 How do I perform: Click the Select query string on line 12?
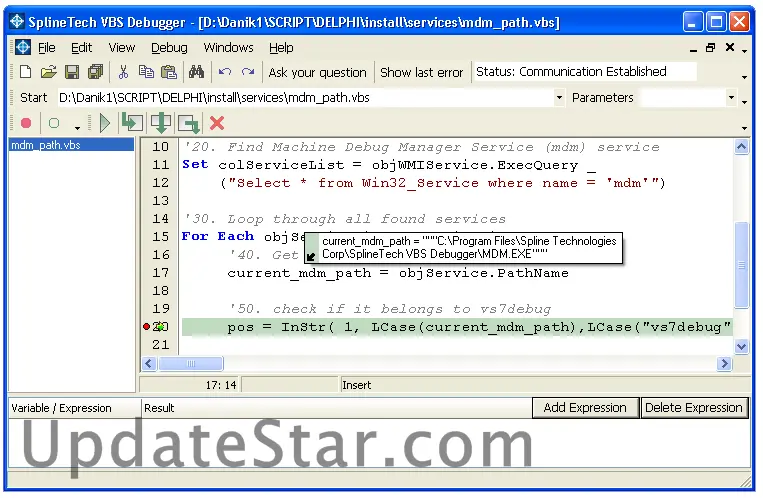442,183
